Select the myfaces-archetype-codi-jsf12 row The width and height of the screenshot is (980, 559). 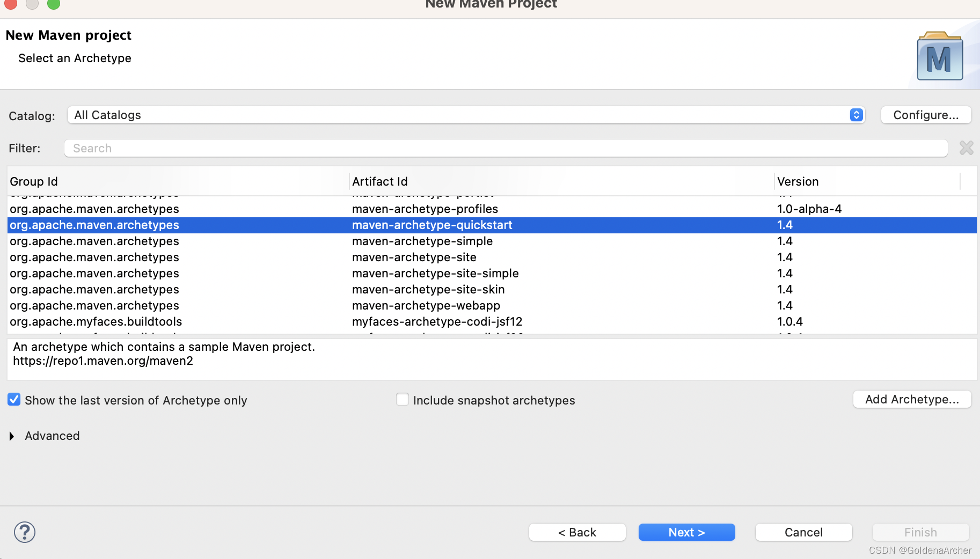pyautogui.click(x=492, y=321)
